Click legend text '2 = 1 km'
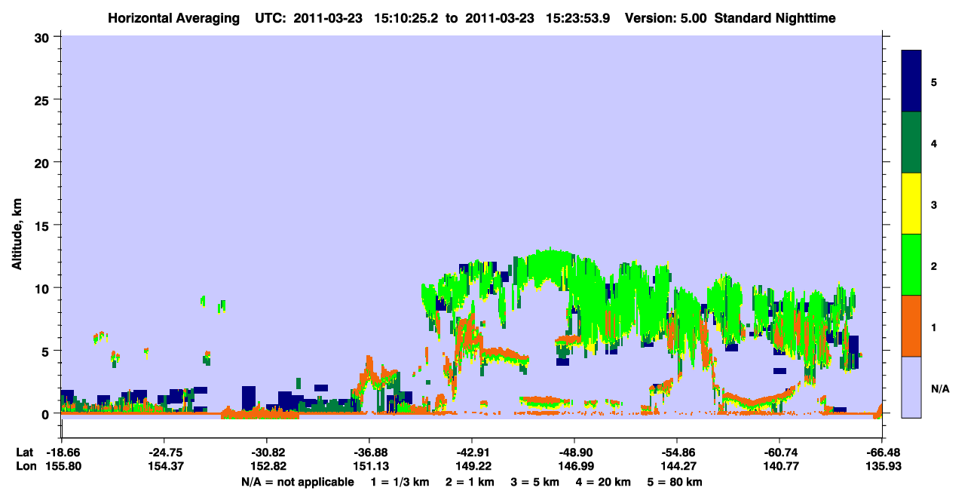Screen dimensions: 980x503 point(470,482)
